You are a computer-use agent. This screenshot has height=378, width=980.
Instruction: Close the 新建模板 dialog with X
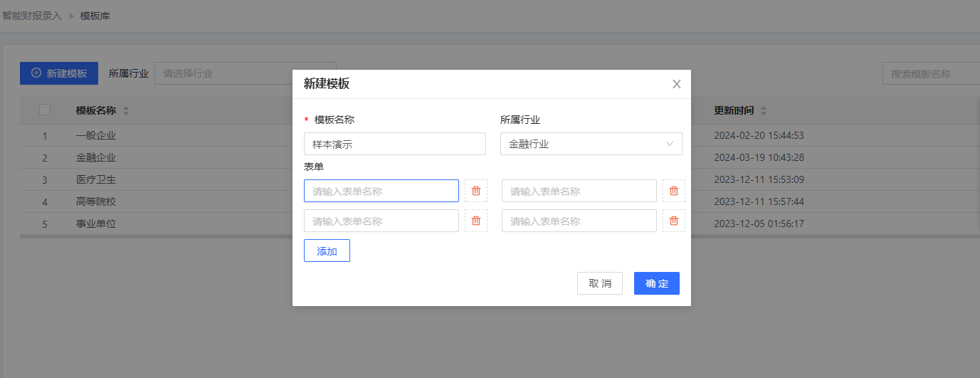(x=676, y=84)
